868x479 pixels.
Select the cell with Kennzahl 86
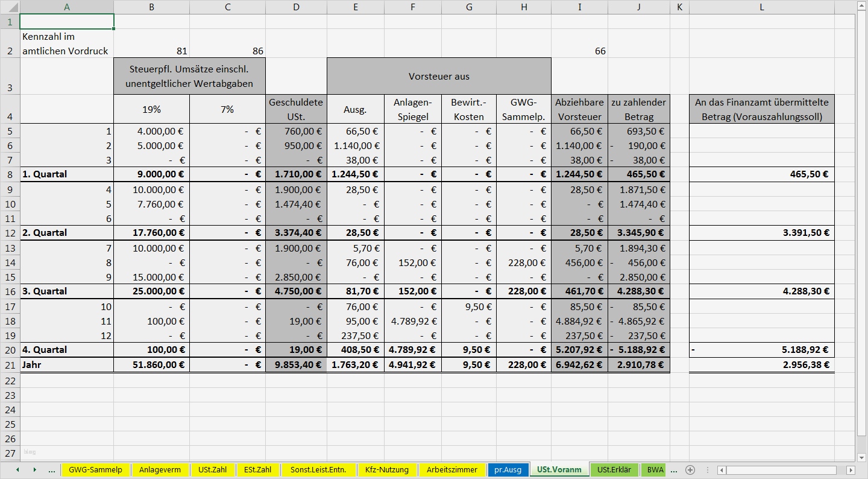tap(227, 43)
